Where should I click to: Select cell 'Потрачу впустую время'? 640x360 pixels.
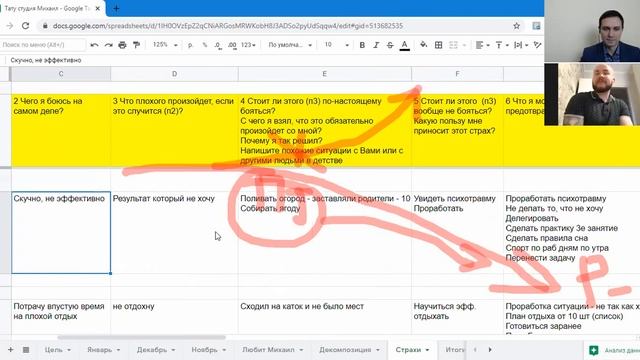click(61, 318)
